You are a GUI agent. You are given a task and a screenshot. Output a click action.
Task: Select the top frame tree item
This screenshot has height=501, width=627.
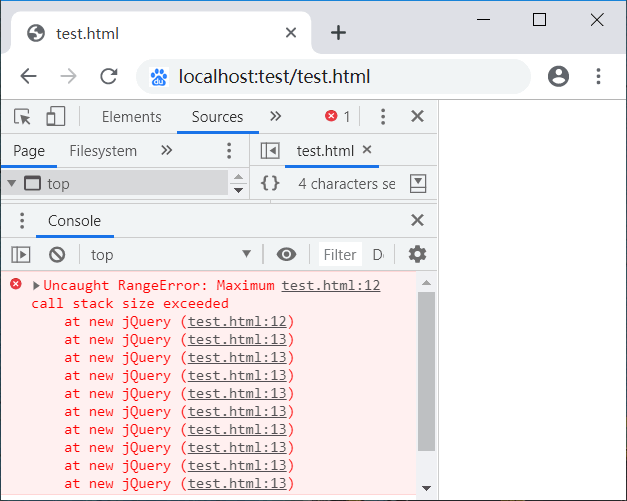coord(114,183)
